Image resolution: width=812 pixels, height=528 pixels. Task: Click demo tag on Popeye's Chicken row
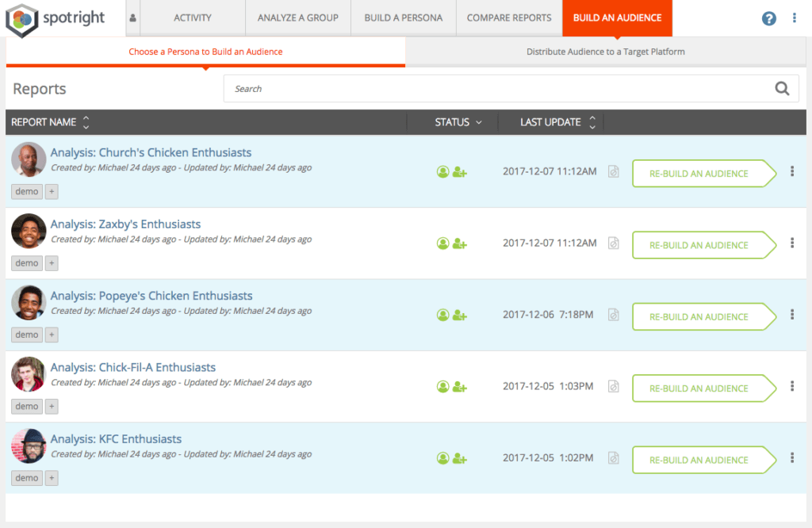[x=27, y=335]
